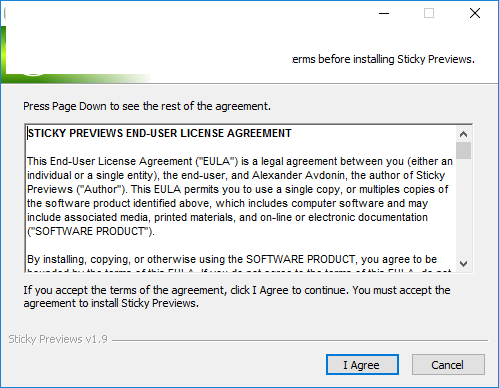Click the empty title bar area
499x388 pixels.
click(x=190, y=13)
